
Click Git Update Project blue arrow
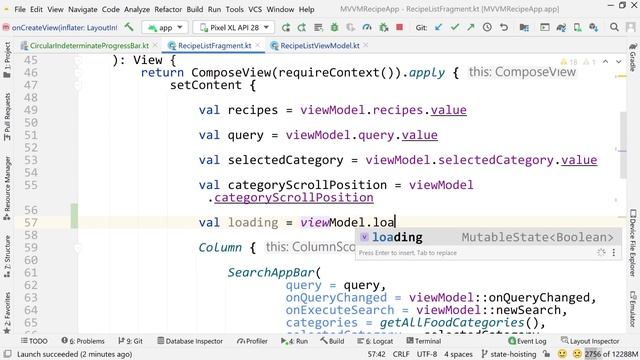pos(438,27)
